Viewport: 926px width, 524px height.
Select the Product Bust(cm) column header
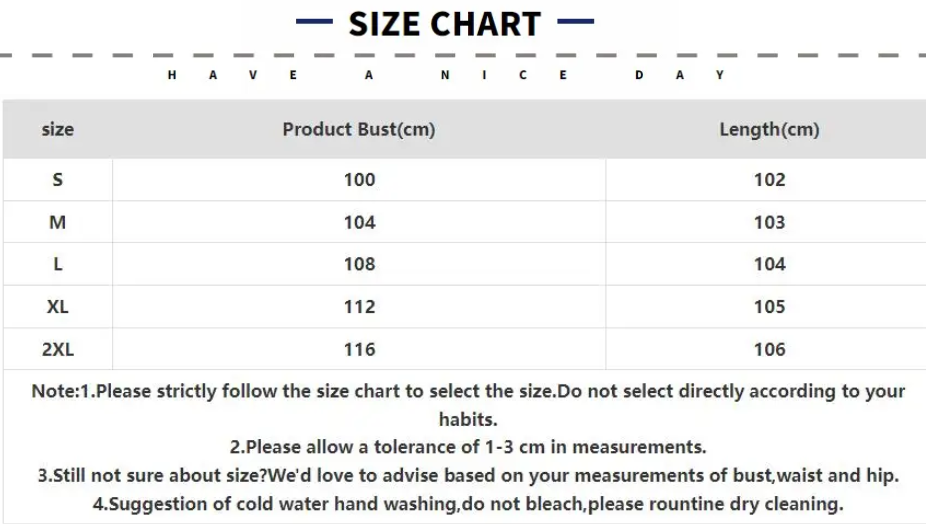[359, 129]
